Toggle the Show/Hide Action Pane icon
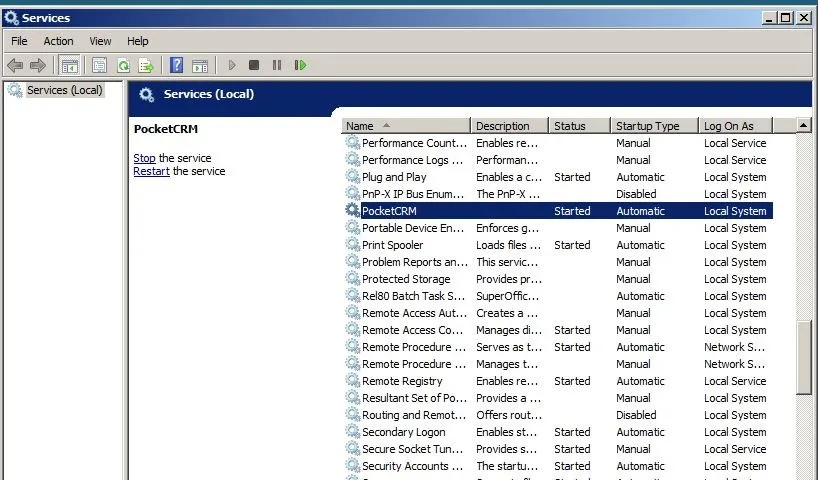 199,66
